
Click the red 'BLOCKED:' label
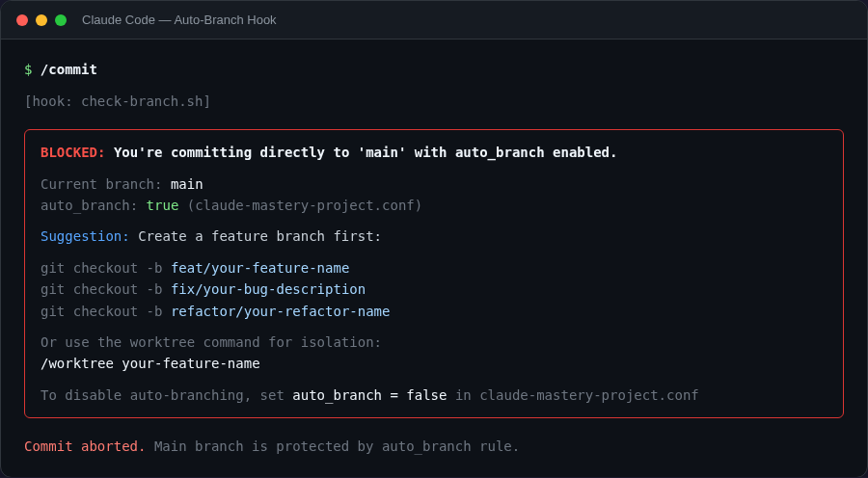[x=72, y=152]
